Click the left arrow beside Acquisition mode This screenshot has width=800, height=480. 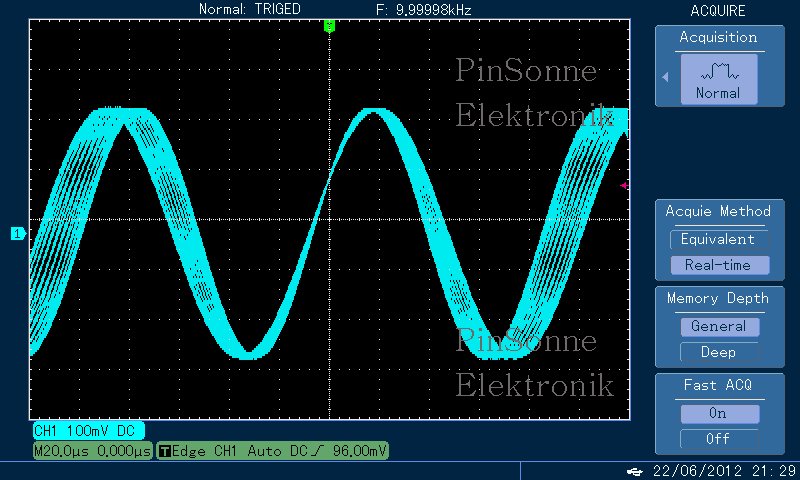(x=665, y=77)
